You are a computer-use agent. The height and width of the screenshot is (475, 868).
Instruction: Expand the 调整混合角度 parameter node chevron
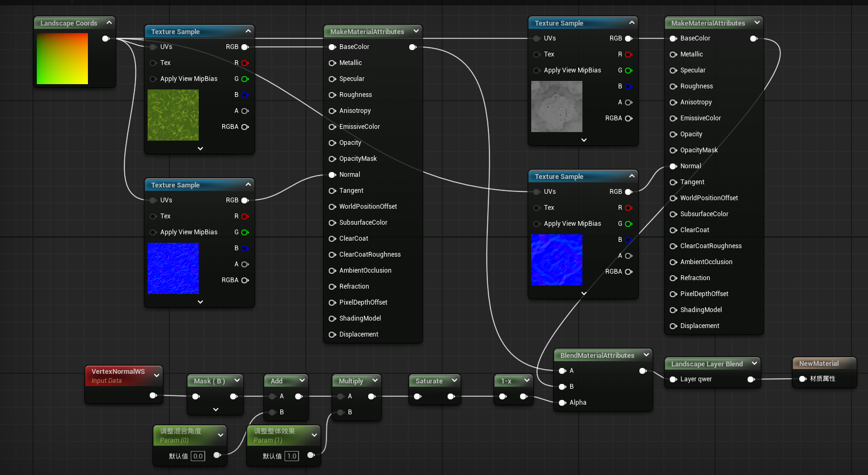click(221, 435)
